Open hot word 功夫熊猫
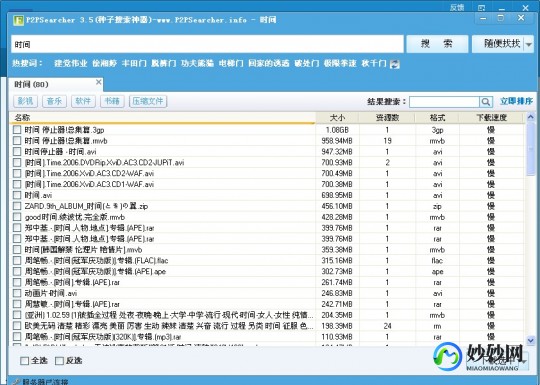540x385 pixels. click(197, 63)
